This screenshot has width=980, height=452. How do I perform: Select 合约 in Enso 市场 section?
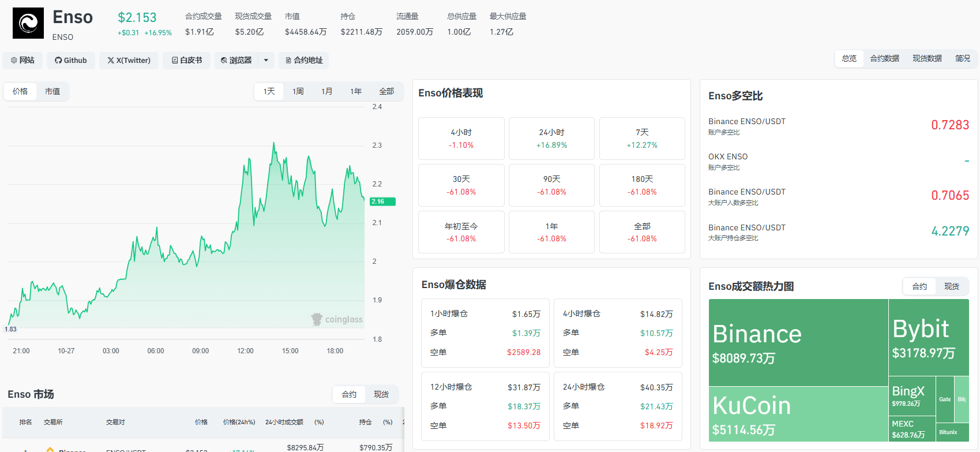point(349,394)
